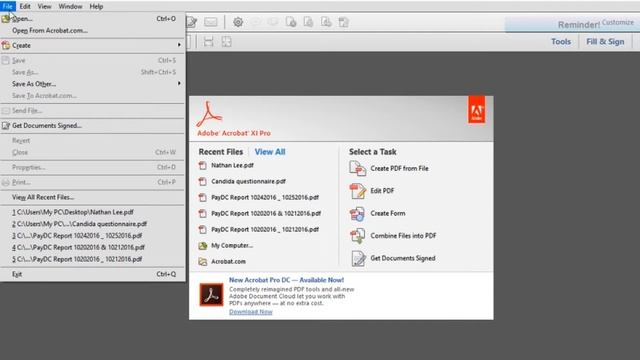Open PayDC Report 10202016 _ 10212016.pdf in Recent Files
The width and height of the screenshot is (640, 360).
tap(265, 229)
